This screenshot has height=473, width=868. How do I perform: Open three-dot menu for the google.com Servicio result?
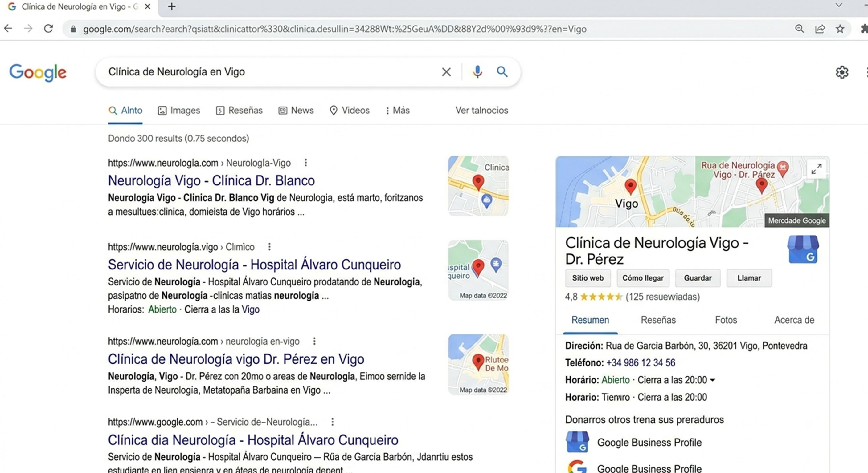click(x=332, y=422)
